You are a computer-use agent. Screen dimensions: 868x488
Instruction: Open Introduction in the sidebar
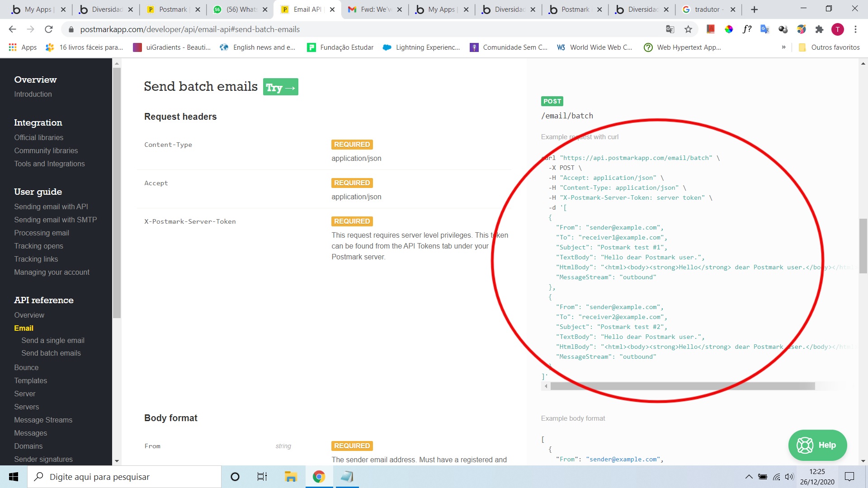pyautogui.click(x=33, y=94)
